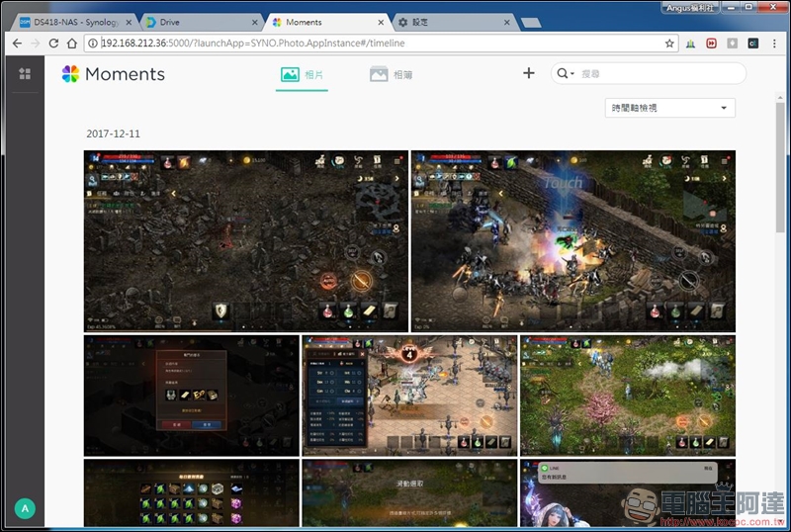Open the LINE notification screenshot thumbnail
Viewport: 791px width, 532px height.
coord(628,492)
